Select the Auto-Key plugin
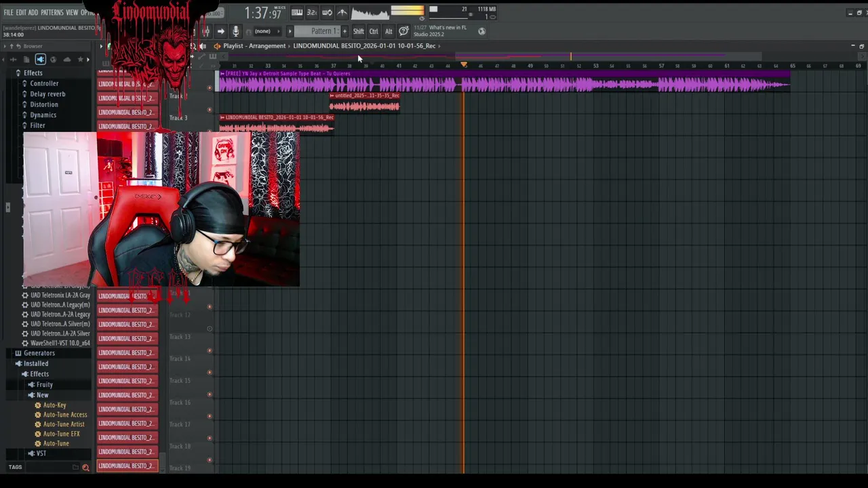 (54, 405)
